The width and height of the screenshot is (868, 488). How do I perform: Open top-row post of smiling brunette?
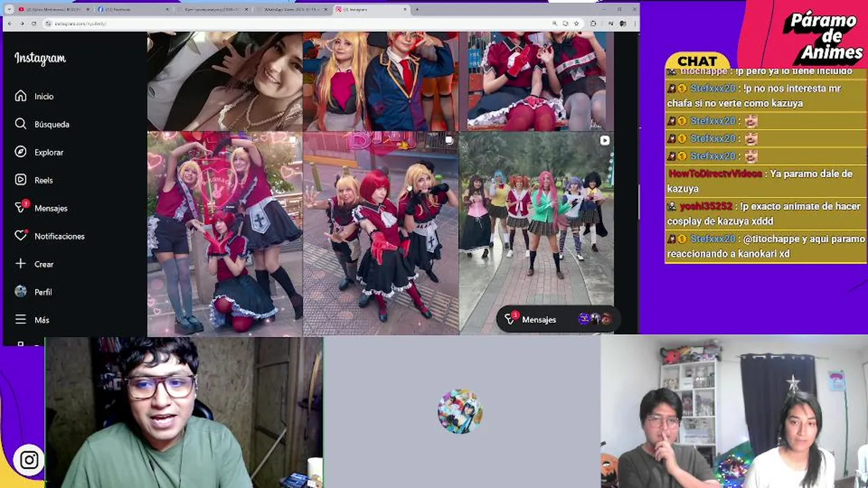point(224,81)
